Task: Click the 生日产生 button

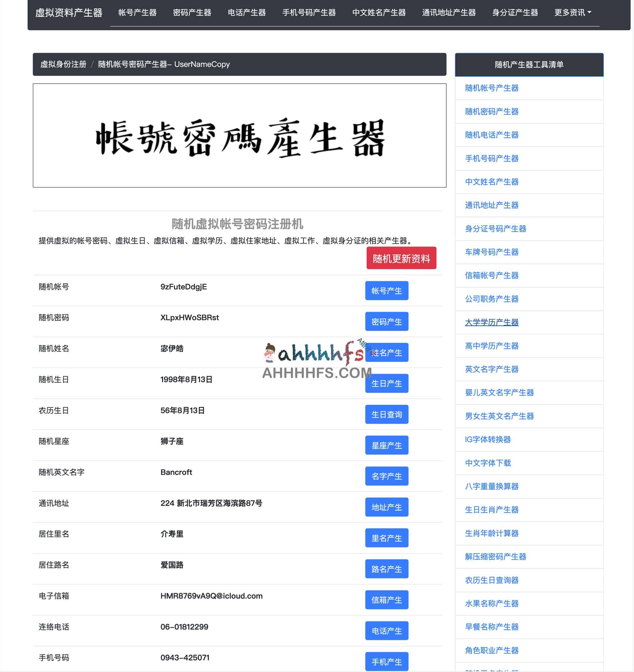Action: 386,384
